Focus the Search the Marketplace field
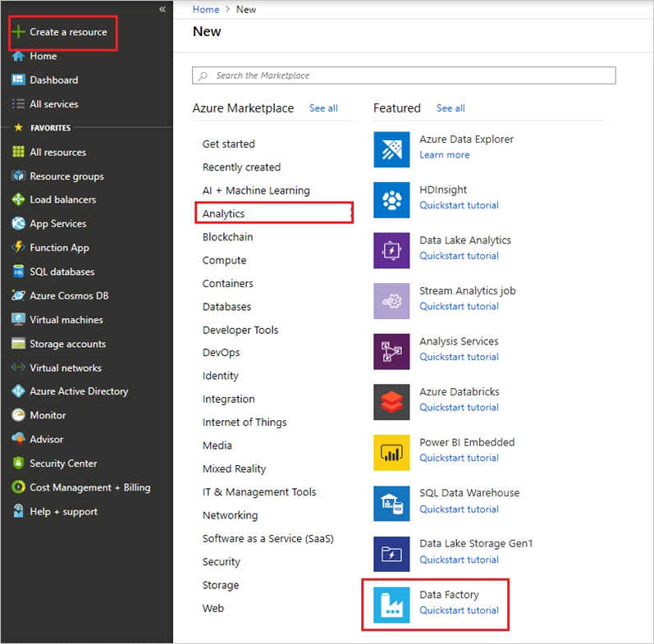This screenshot has width=654, height=644. tap(404, 75)
